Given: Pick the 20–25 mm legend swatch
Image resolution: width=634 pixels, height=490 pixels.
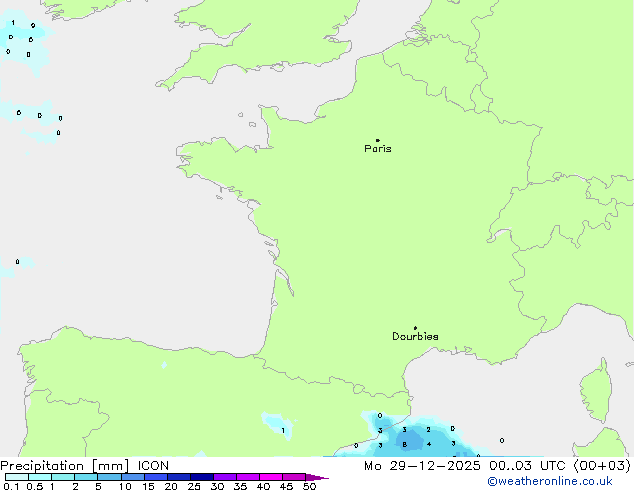Looking at the screenshot, I should [x=178, y=477].
